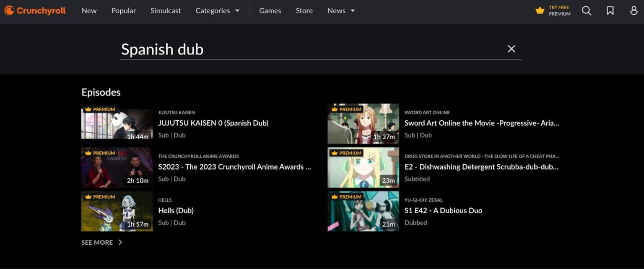
Task: Click the Premium badge on Dishwashing Detergent thumbnail
Action: click(346, 153)
